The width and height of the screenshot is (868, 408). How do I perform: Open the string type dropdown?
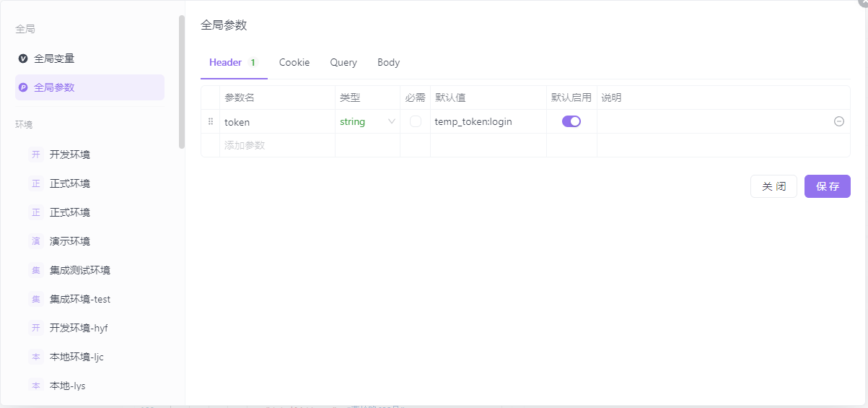click(368, 121)
